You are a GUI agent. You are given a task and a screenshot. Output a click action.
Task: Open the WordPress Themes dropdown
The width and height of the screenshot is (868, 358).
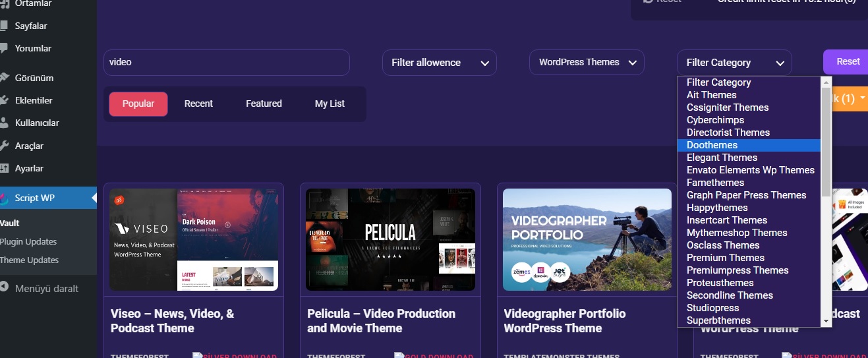click(587, 62)
